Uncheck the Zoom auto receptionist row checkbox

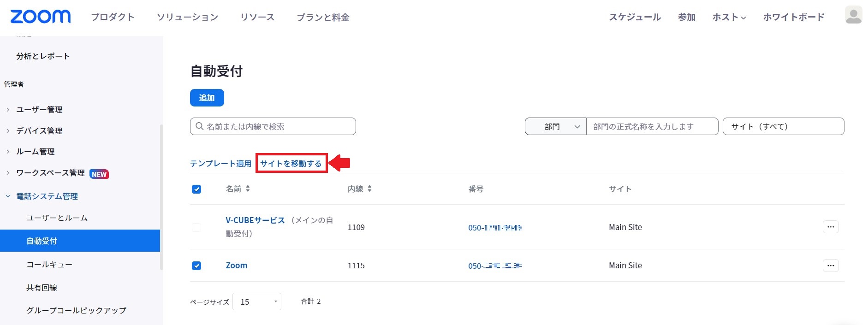pos(196,266)
